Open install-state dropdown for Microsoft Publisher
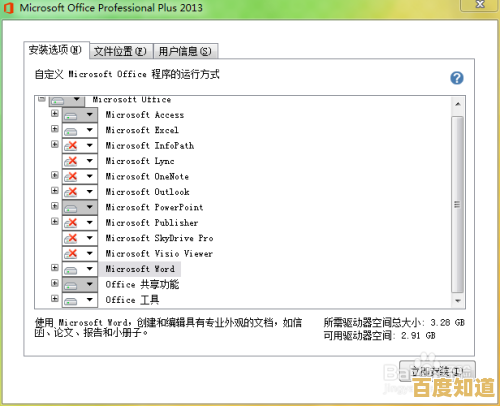500x406 pixels. (x=80, y=223)
